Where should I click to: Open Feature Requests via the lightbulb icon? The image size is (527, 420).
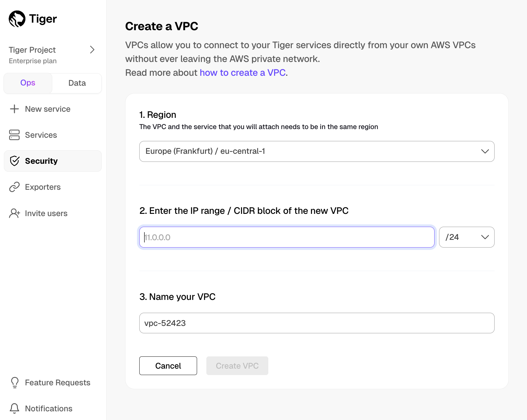pyautogui.click(x=15, y=382)
